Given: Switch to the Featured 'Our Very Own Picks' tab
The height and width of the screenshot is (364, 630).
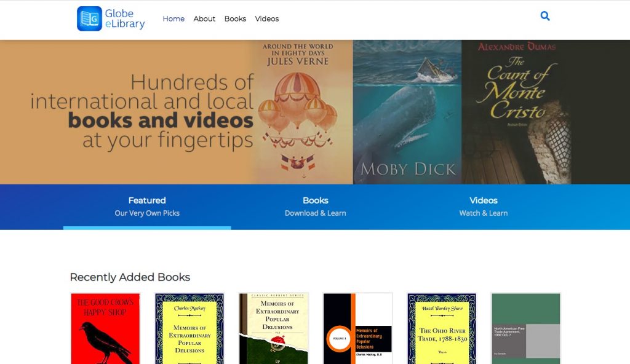Looking at the screenshot, I should 147,207.
